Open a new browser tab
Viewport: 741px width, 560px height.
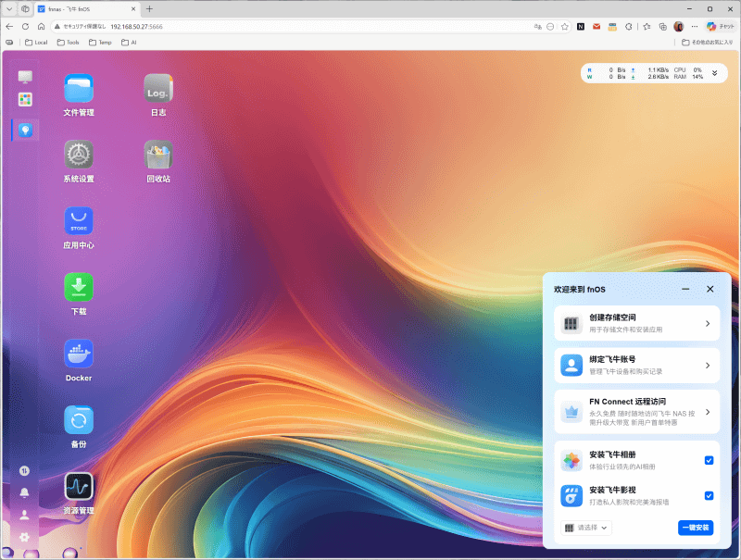(149, 9)
